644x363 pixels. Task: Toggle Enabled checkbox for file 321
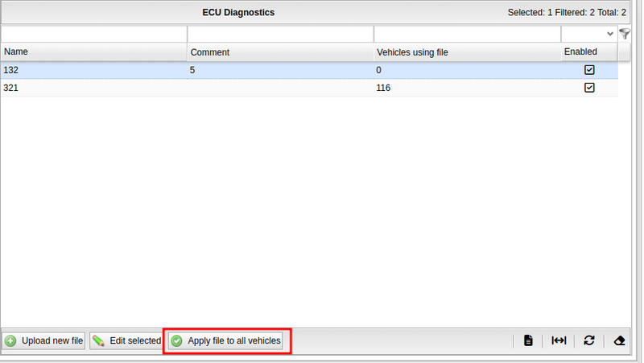point(589,88)
